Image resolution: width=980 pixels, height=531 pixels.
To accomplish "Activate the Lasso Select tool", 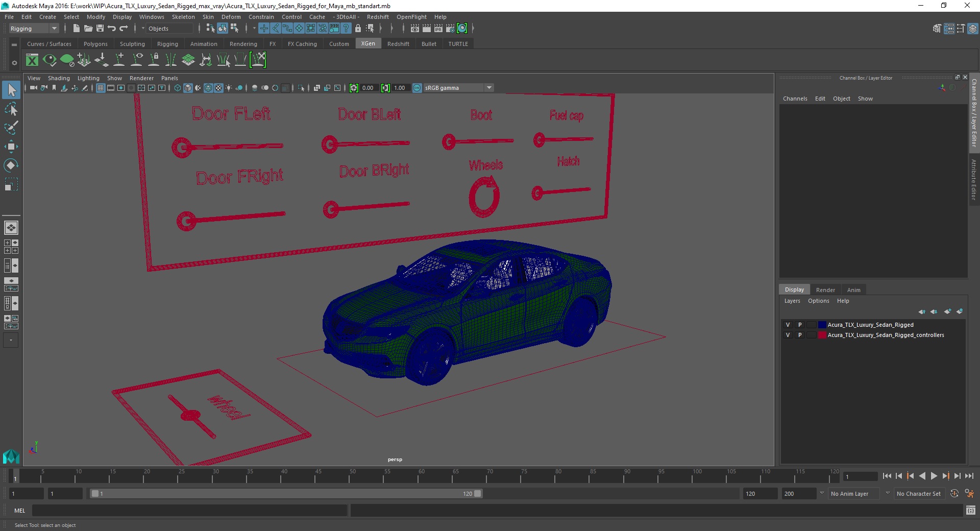I will click(11, 109).
